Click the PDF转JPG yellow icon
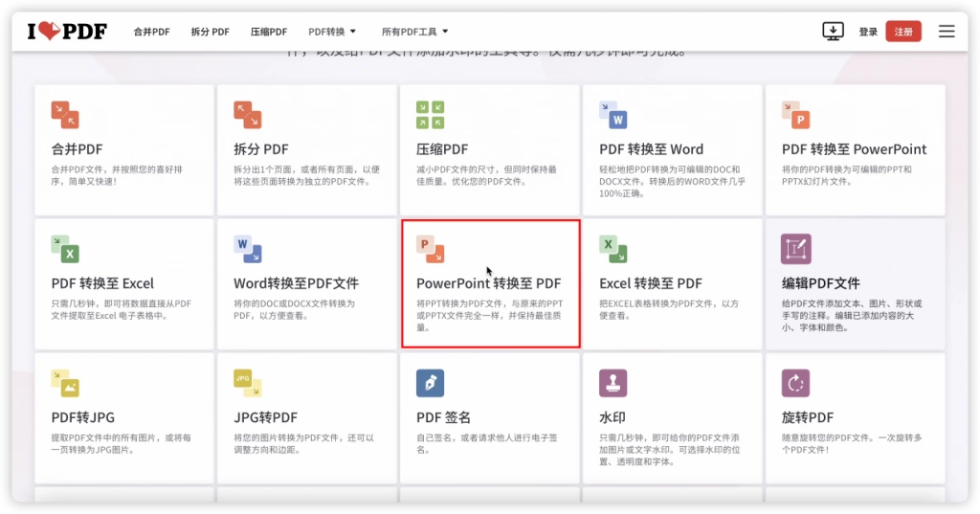Screen dimensions: 980x514 pos(65,383)
